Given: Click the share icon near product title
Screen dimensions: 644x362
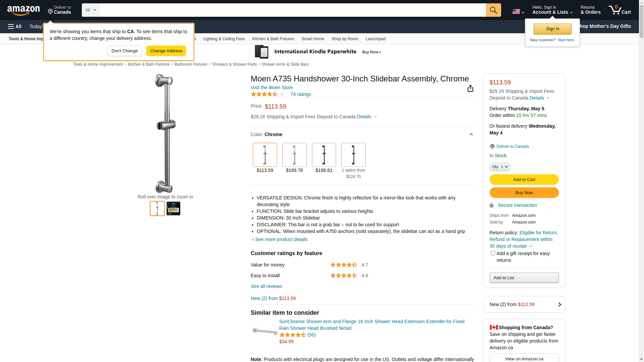Looking at the screenshot, I should click(x=470, y=88).
